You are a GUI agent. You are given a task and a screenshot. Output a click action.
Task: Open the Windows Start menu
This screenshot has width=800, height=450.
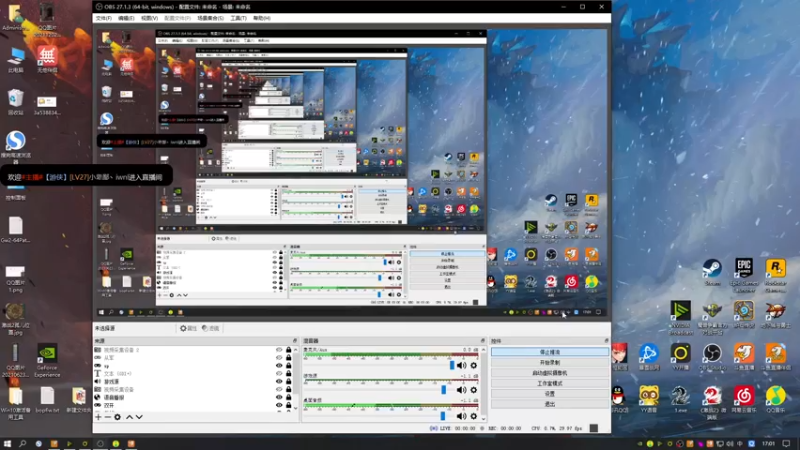pos(7,444)
